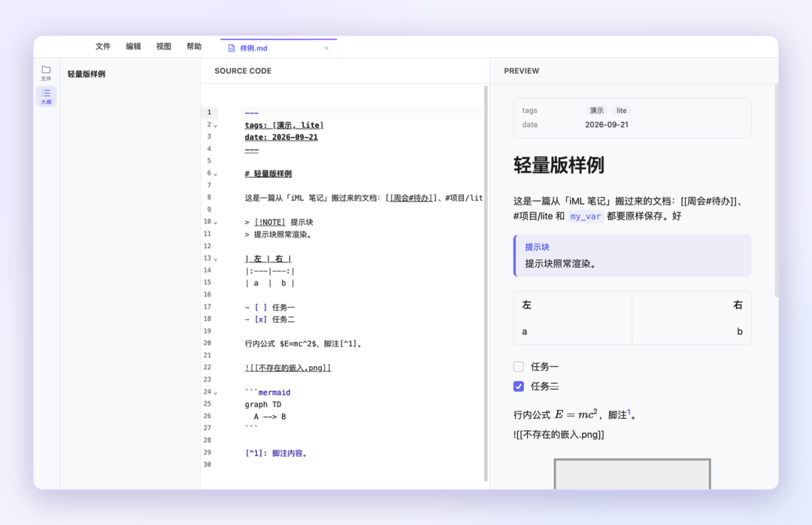Click the 2026-09-21 date value in preview

[607, 125]
